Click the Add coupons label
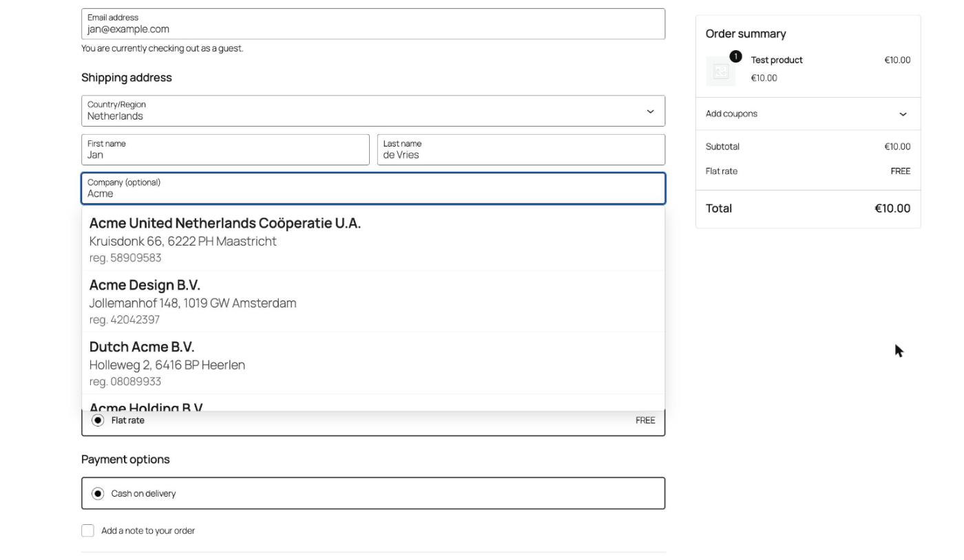This screenshot has width=964, height=560. pos(731,114)
